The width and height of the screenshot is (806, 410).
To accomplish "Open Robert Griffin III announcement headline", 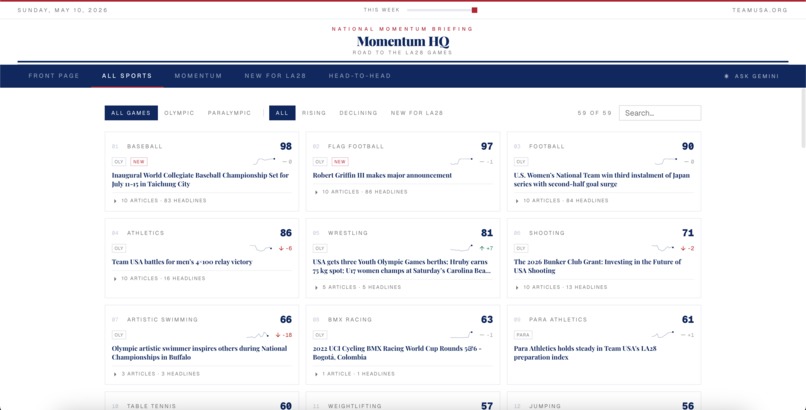I will point(382,175).
